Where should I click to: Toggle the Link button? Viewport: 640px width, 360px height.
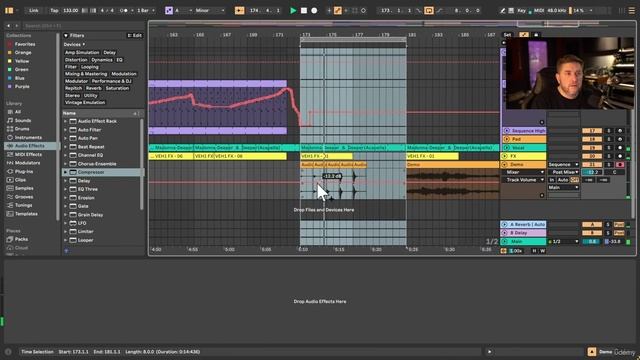click(x=34, y=11)
